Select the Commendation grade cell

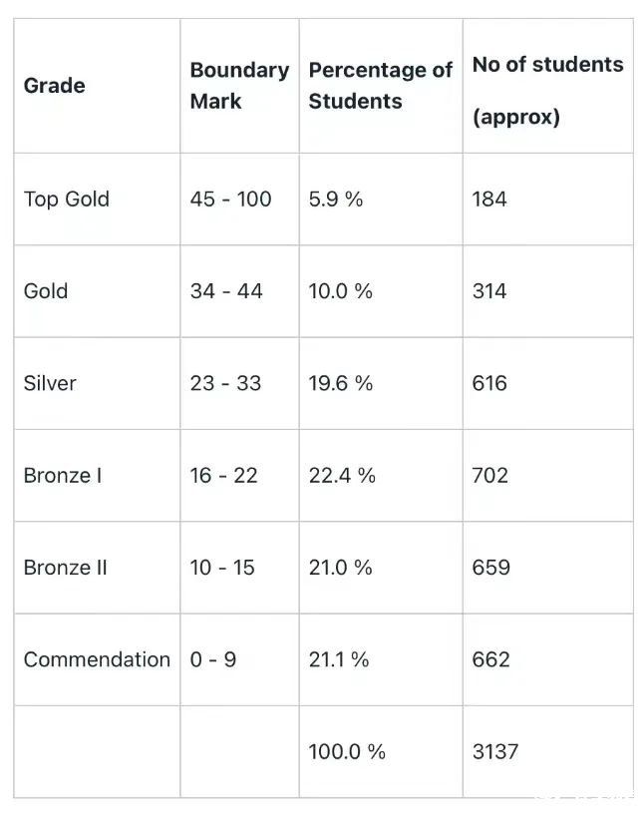[97, 659]
